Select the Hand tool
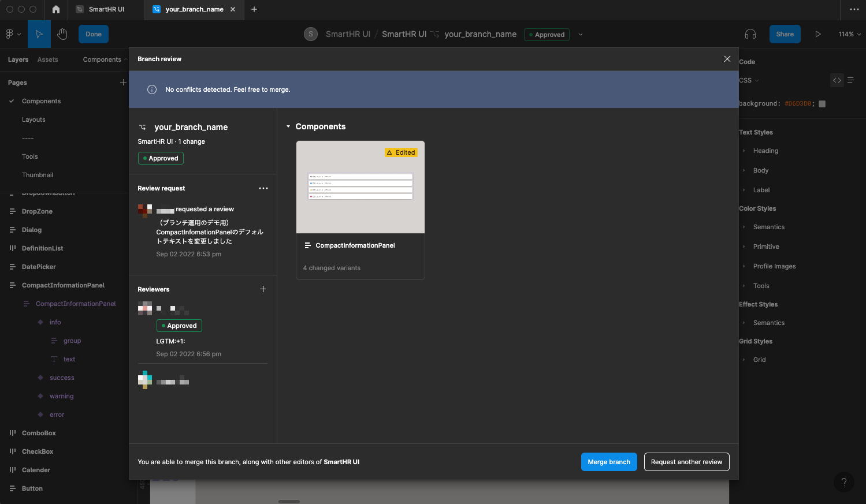The height and width of the screenshot is (504, 866). pyautogui.click(x=62, y=34)
